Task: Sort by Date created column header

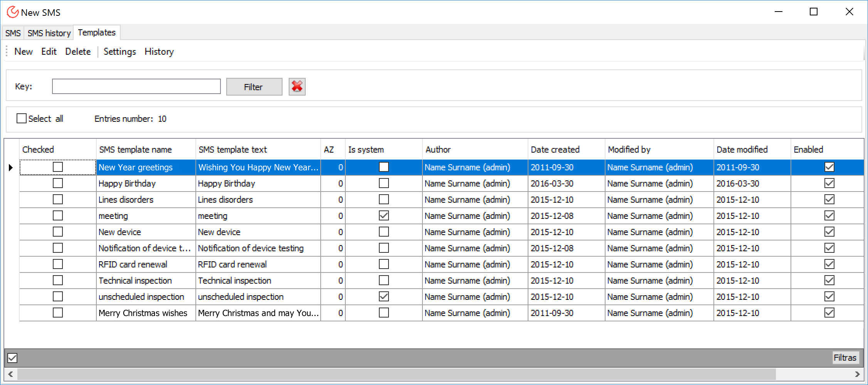Action: [x=567, y=150]
